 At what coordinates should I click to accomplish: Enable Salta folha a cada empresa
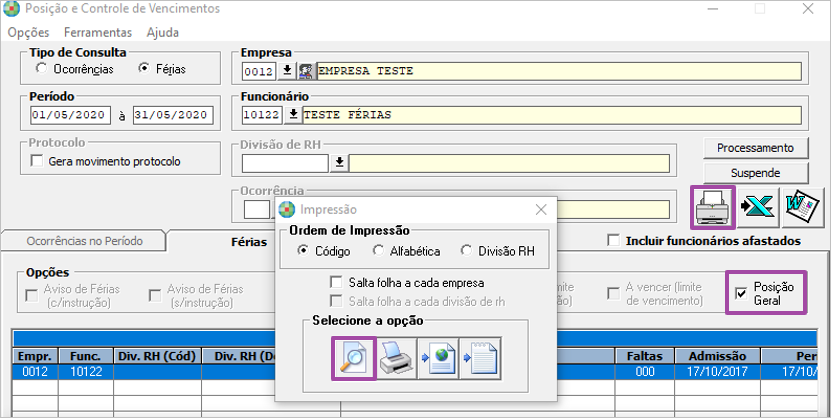(x=335, y=282)
